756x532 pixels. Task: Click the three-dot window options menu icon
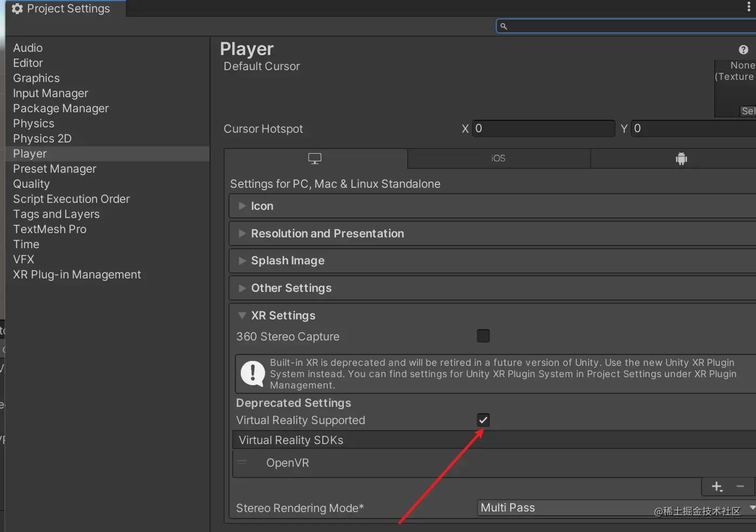(749, 6)
